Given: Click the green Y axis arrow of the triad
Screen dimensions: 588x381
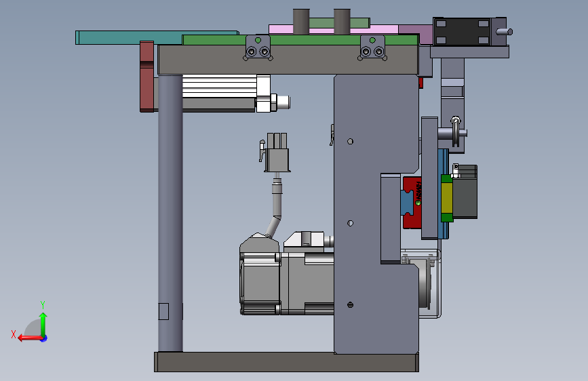Looking at the screenshot, I should click(43, 323).
